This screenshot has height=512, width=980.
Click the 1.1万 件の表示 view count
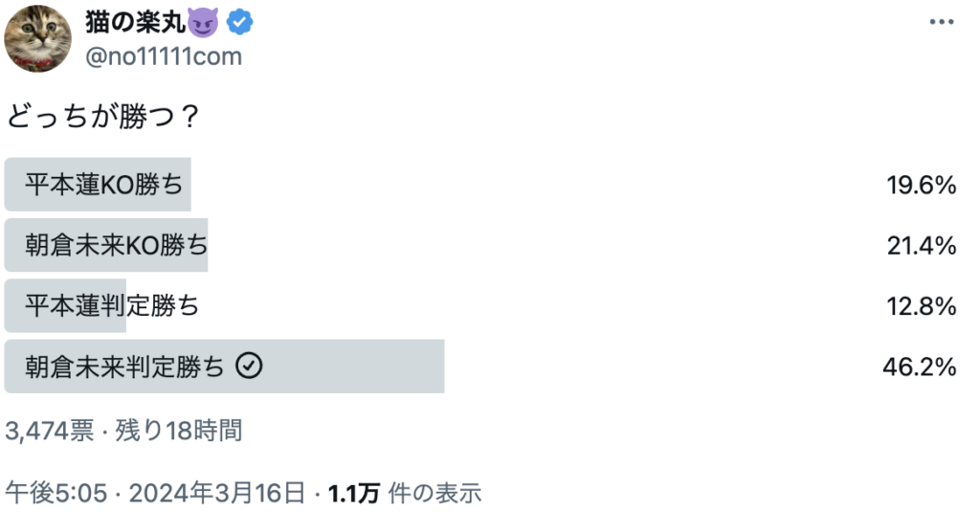pyautogui.click(x=405, y=493)
